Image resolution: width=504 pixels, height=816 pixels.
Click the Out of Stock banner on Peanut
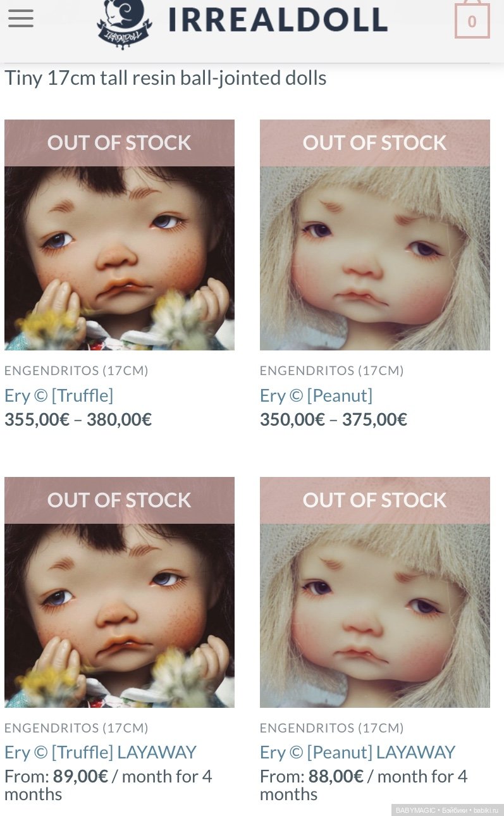(375, 143)
